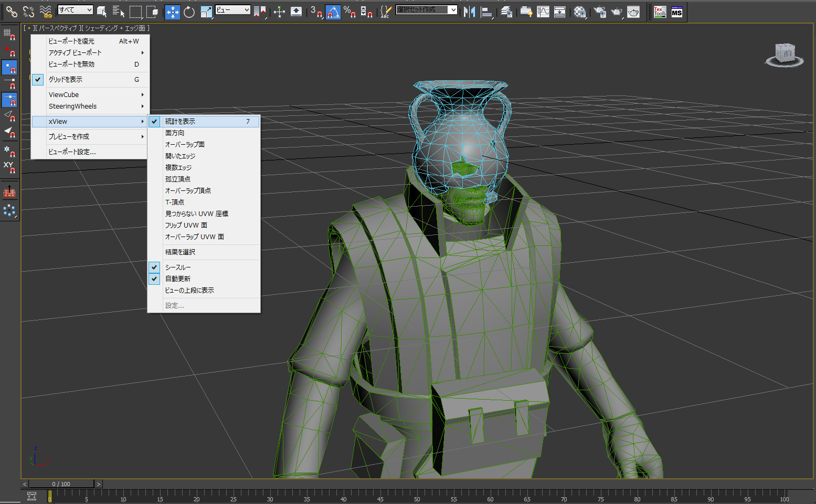Screen dimensions: 816x504
Task: Select オーバーラップ頂点 in the xView list
Action: [188, 191]
